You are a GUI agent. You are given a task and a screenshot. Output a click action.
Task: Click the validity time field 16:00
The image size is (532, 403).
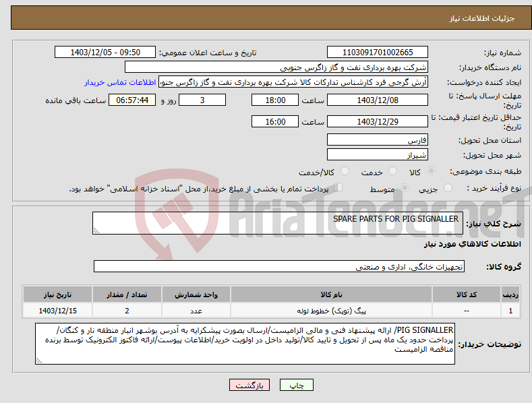coord(275,121)
